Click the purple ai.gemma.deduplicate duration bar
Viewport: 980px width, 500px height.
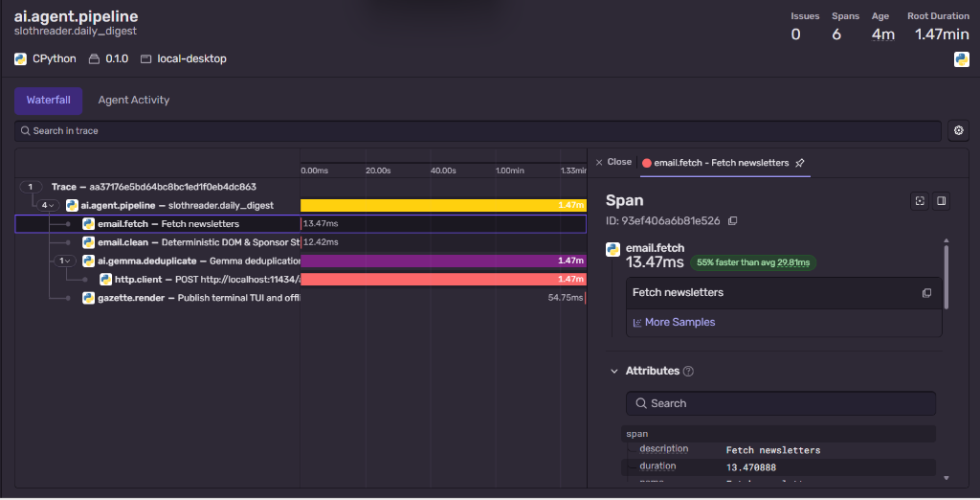coord(443,261)
